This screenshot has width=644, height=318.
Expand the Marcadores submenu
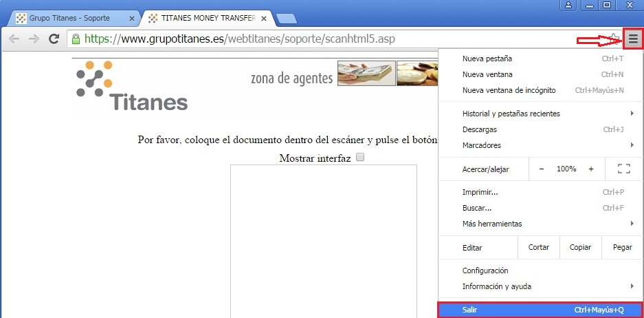coord(540,145)
